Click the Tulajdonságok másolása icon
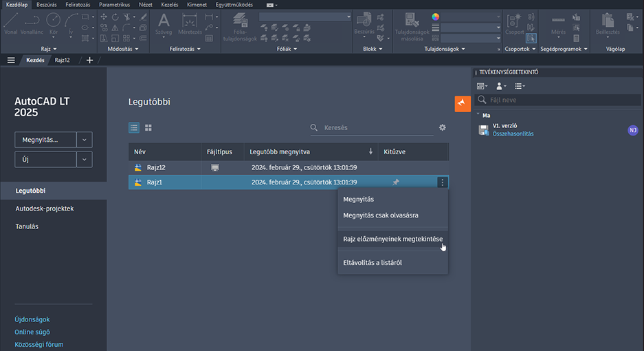The image size is (644, 351). pos(412,27)
